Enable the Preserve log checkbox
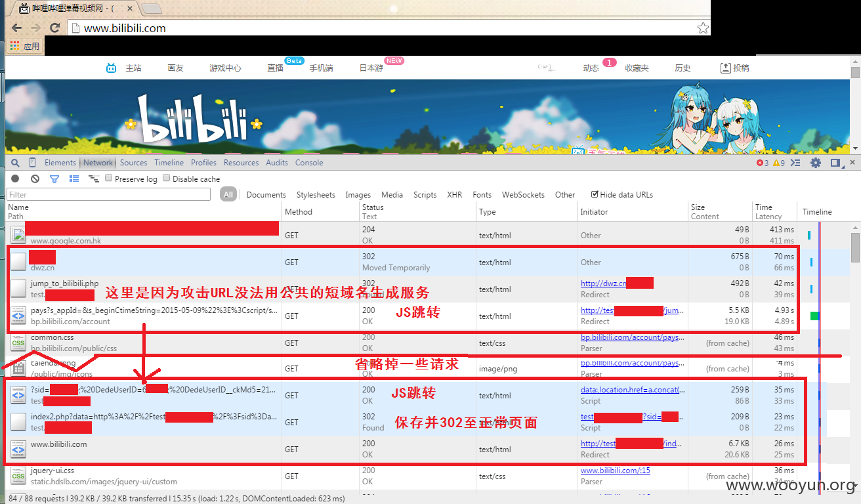 click(x=110, y=178)
